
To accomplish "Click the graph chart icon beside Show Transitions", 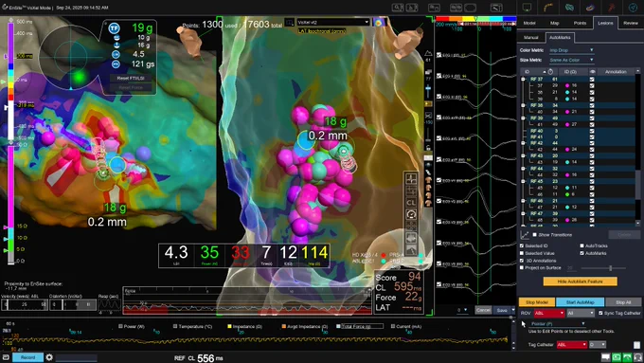I will click(x=525, y=235).
